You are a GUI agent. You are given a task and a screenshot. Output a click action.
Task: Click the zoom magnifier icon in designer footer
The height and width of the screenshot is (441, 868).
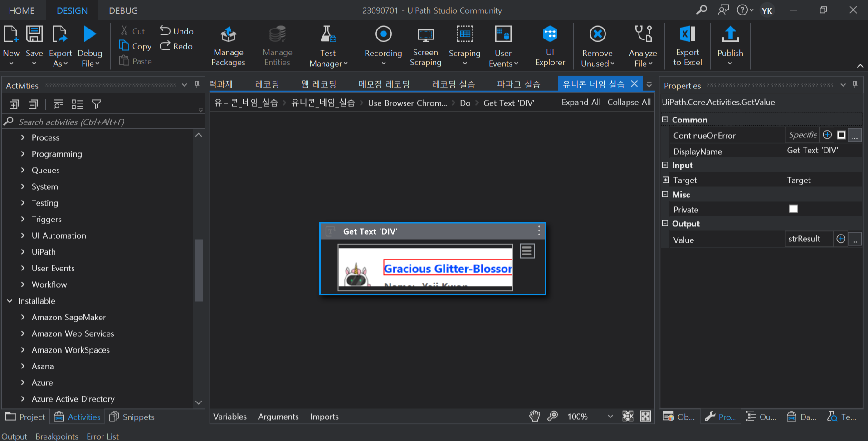(552, 416)
